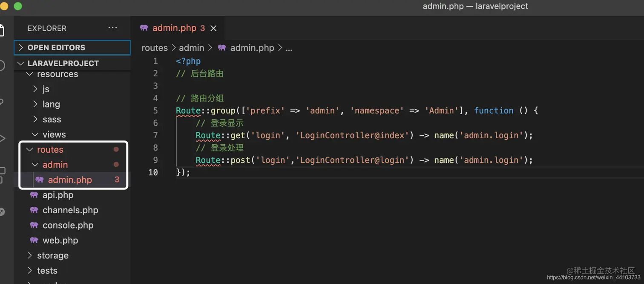Click elephant icon beside channels.php
Image resolution: width=644 pixels, height=284 pixels.
[x=34, y=210]
